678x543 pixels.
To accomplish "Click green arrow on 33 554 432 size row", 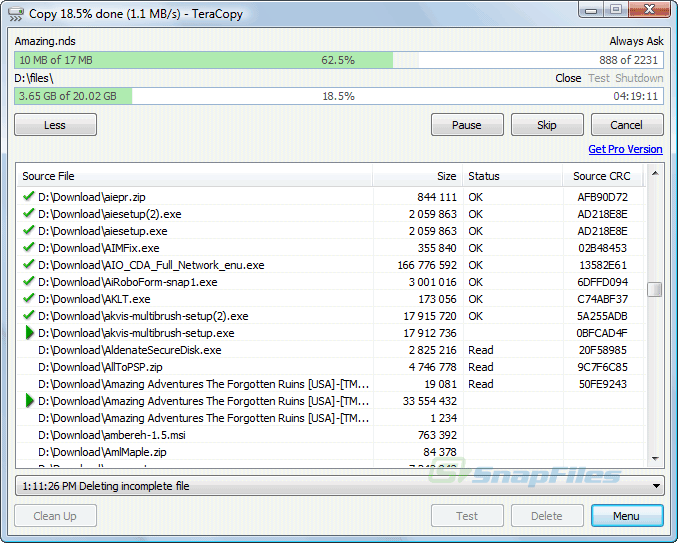I will click(x=29, y=401).
